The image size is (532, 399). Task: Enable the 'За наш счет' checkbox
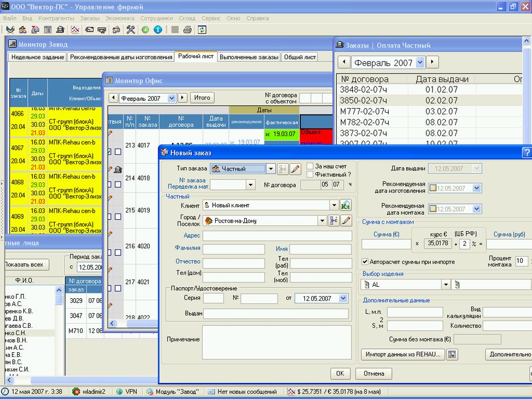point(310,166)
